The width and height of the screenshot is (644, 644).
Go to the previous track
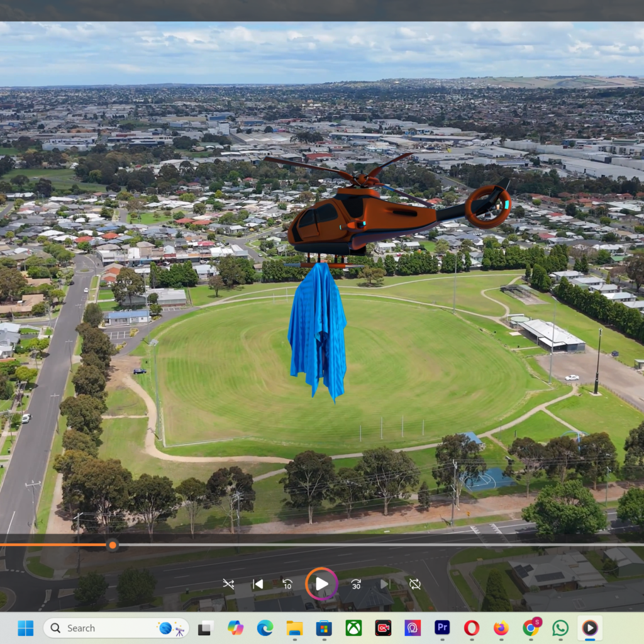[x=258, y=584]
